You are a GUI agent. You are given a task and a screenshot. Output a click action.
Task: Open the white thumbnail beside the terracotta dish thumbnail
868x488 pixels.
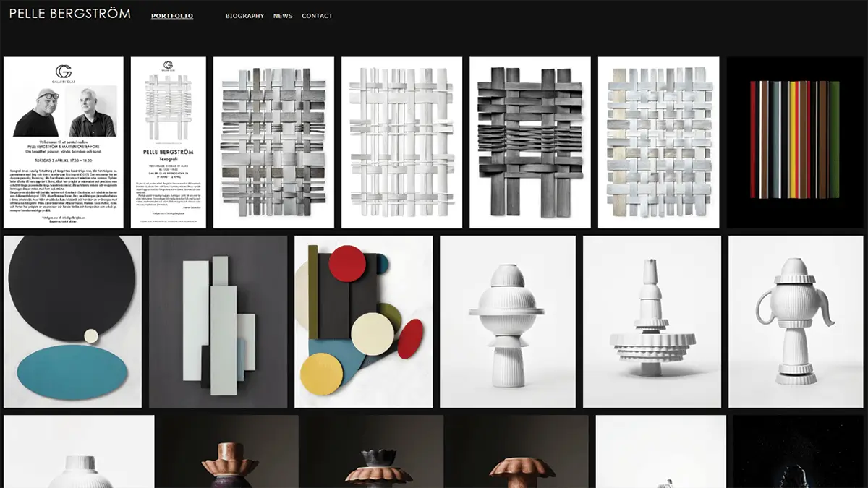coord(661,451)
